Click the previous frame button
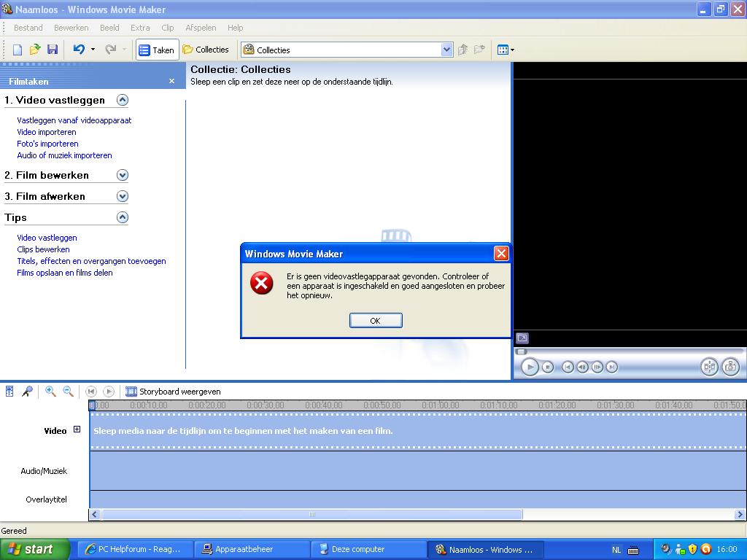 point(582,367)
